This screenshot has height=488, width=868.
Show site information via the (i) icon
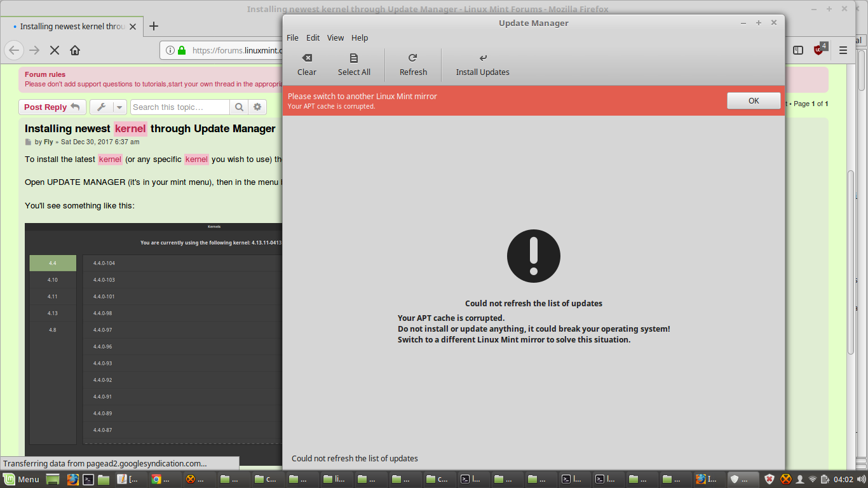pyautogui.click(x=170, y=50)
